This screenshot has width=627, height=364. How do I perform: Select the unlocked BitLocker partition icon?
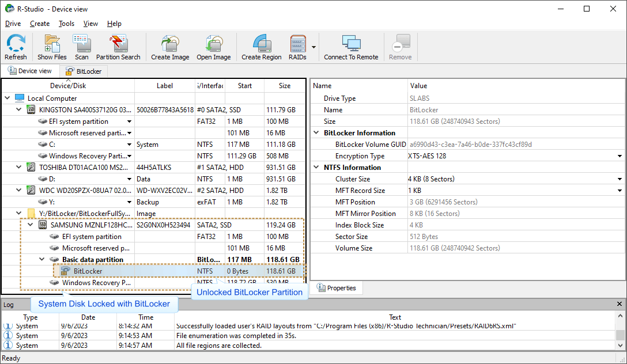click(x=65, y=271)
